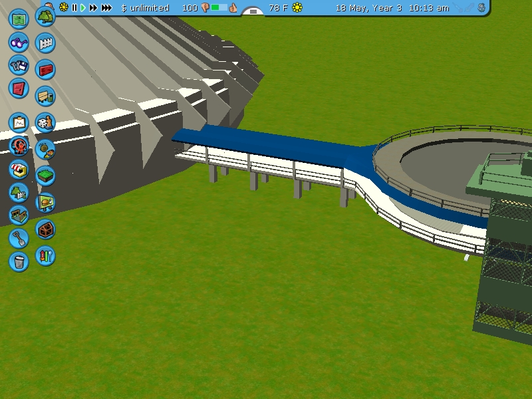The image size is (532, 399).
Task: Open the red brick walls icon
Action: tap(45, 69)
